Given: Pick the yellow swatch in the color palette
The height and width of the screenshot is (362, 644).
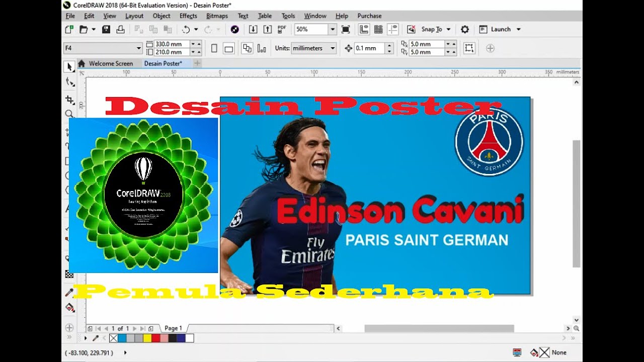Looking at the screenshot, I should pyautogui.click(x=147, y=338).
